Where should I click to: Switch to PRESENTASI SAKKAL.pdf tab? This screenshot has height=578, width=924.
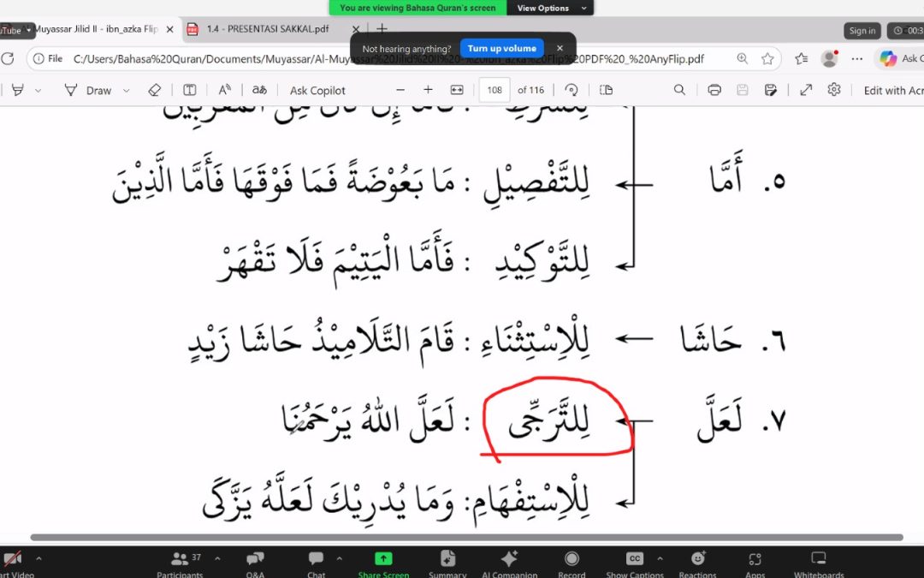(268, 29)
